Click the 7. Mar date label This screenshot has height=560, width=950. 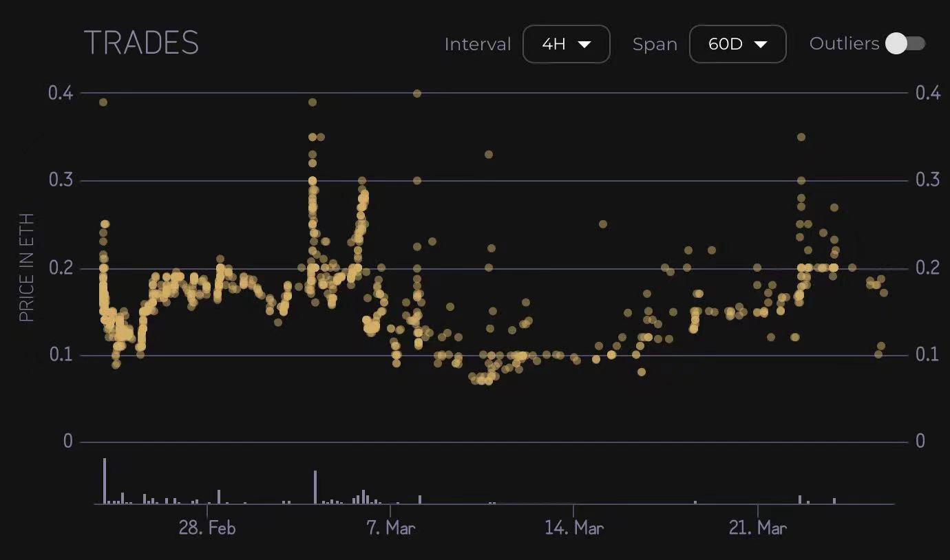pyautogui.click(x=390, y=528)
